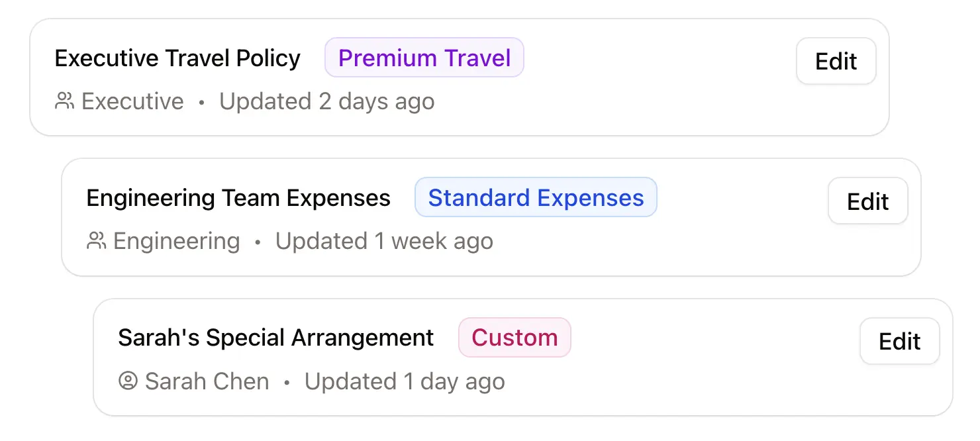
Task: Click the team icon next to Engineering
Action: point(96,241)
